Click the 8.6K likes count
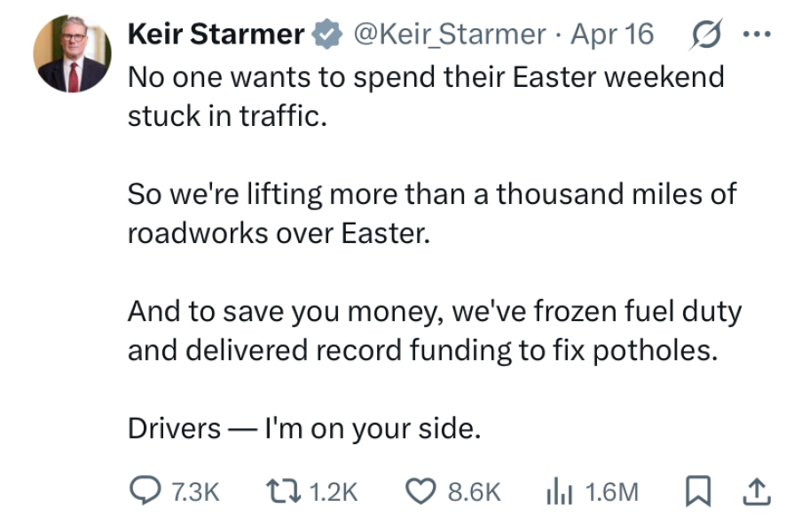This screenshot has width=809, height=532. (x=475, y=492)
